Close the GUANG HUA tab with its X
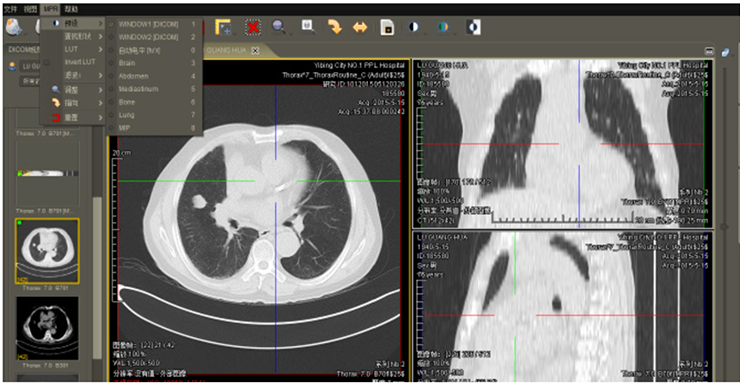Screen dimensions: 740x385 click(x=255, y=50)
